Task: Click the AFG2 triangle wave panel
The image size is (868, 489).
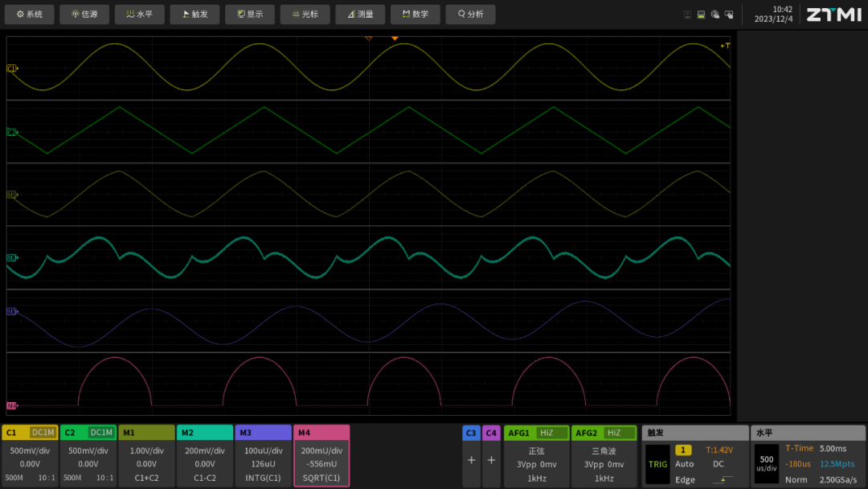Action: [x=604, y=455]
